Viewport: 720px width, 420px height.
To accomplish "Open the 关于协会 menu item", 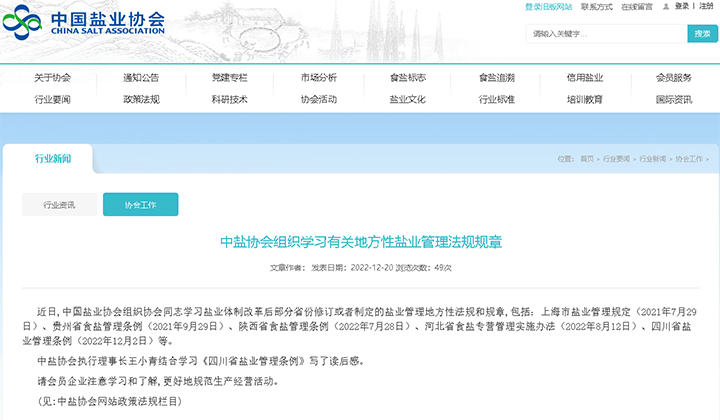I will [53, 77].
